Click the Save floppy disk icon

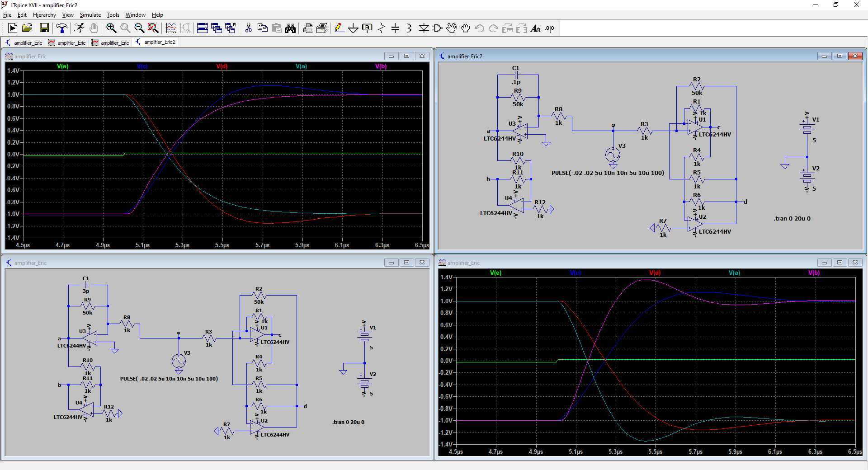click(x=44, y=28)
